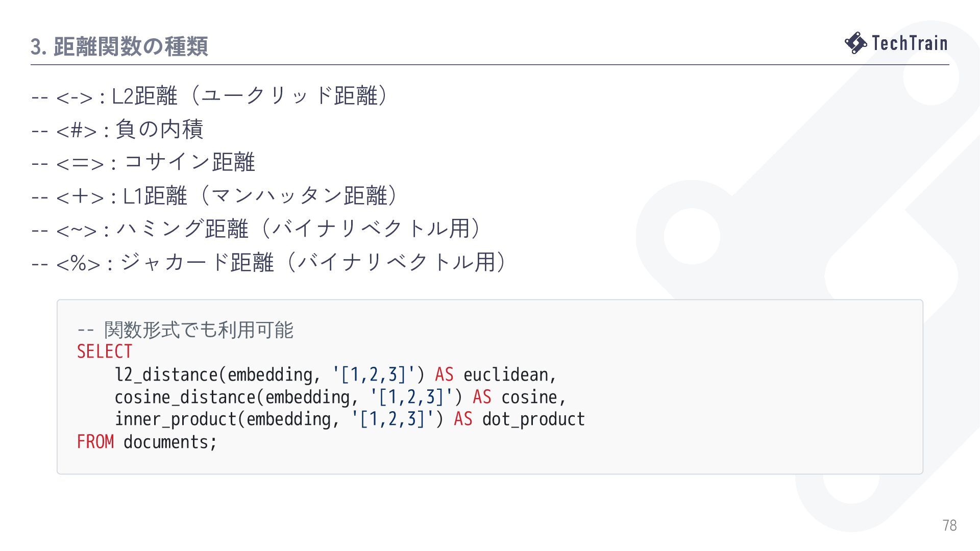Click the TechTrain brand text
The image size is (980, 551).
point(910,43)
